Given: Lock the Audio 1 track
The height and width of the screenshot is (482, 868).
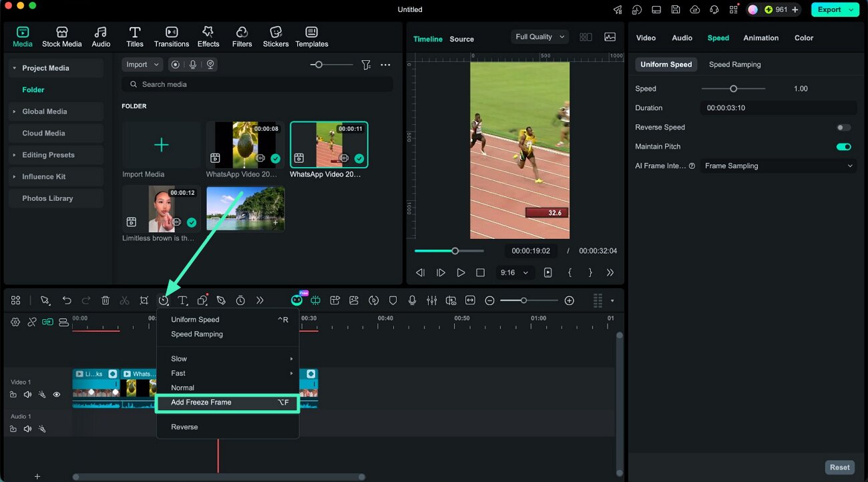Looking at the screenshot, I should (x=13, y=429).
